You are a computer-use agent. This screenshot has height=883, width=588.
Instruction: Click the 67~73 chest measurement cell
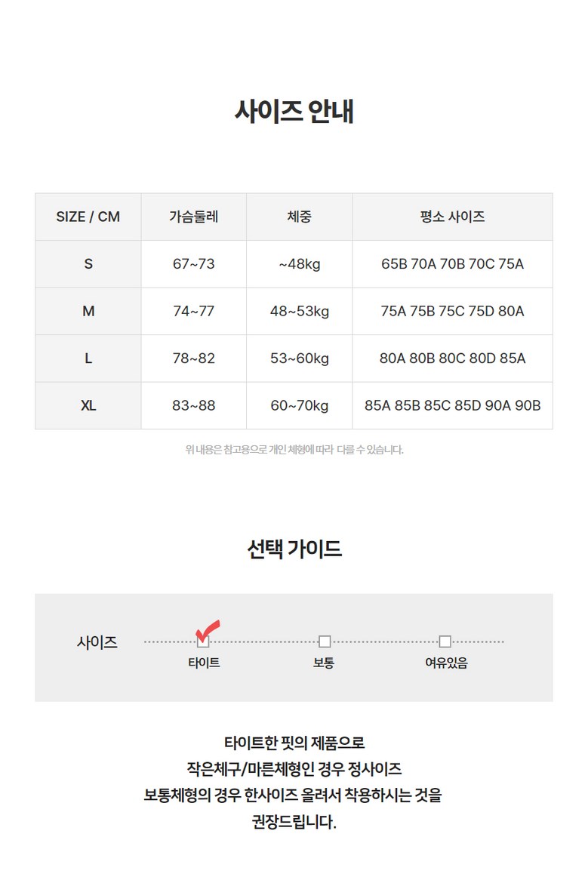193,264
